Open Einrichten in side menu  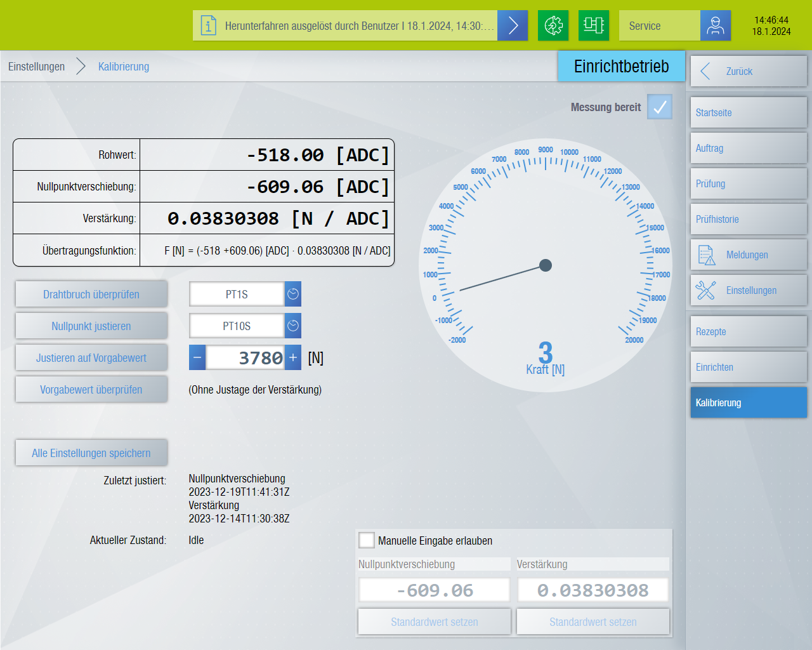point(749,367)
